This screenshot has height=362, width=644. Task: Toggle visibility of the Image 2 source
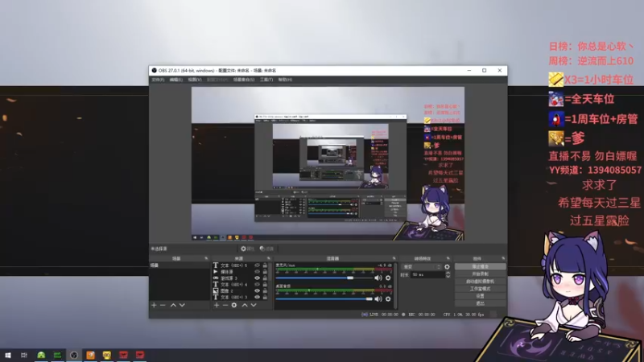pos(257,290)
